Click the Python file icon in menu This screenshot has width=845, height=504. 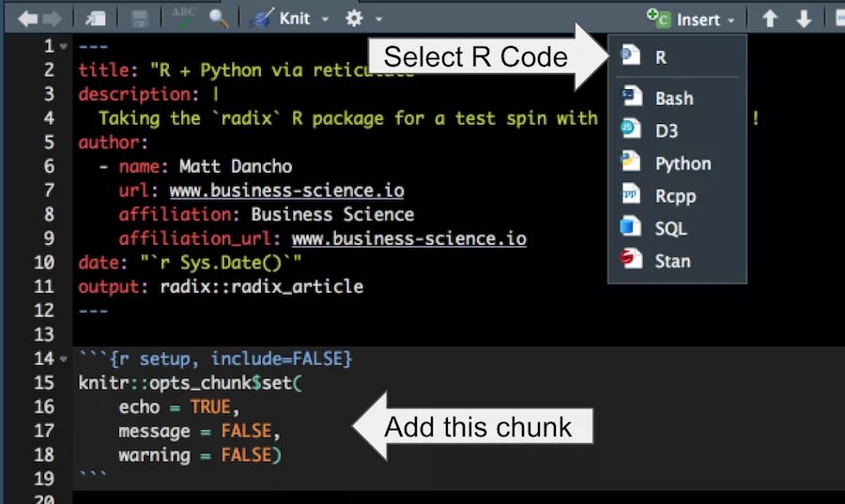[630, 161]
